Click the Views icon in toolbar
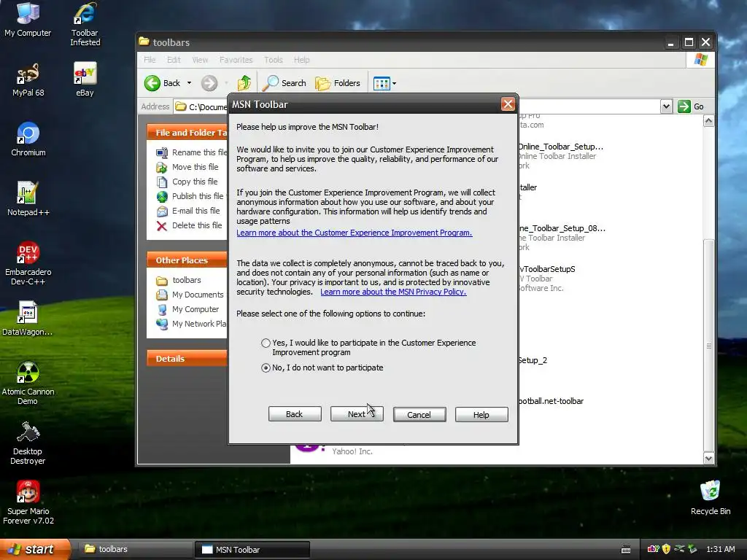The image size is (747, 560). [x=382, y=83]
